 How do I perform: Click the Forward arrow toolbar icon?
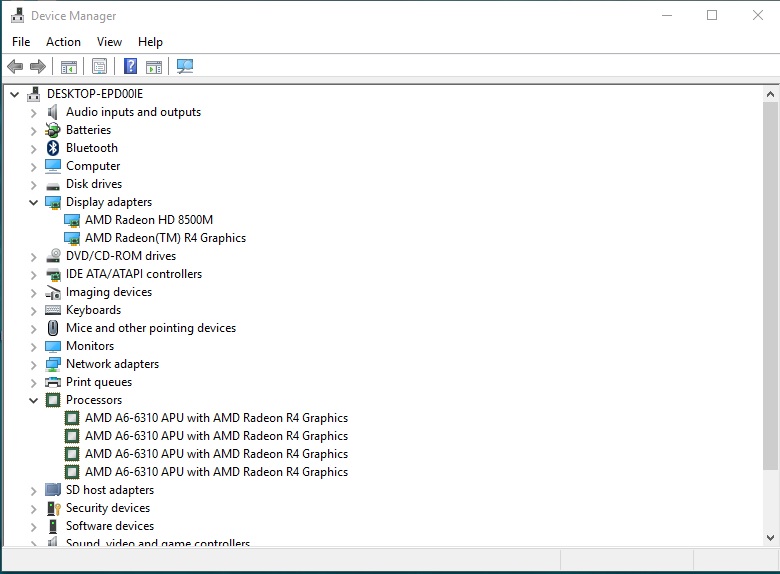38,66
